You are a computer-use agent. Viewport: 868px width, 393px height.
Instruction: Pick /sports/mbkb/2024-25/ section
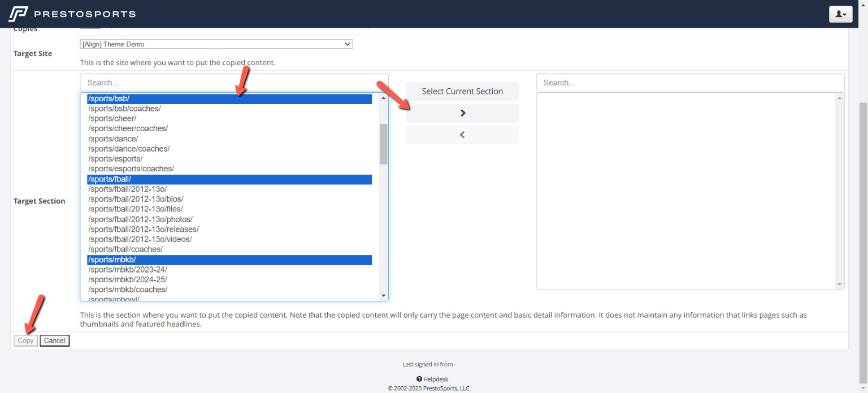pyautogui.click(x=128, y=279)
